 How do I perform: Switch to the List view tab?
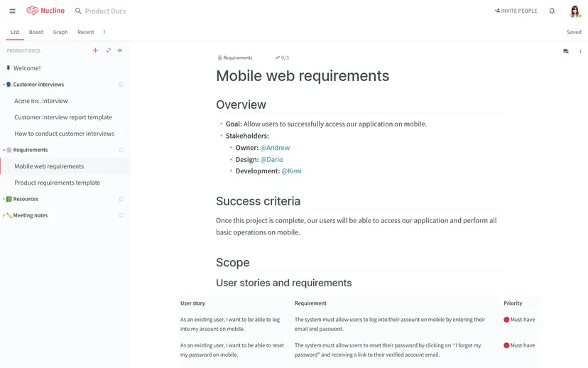click(15, 32)
